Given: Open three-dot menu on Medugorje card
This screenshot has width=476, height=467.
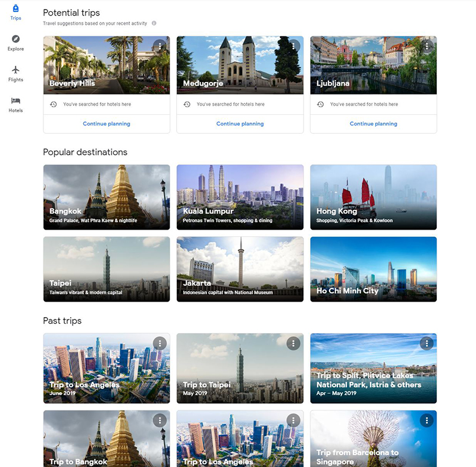Looking at the screenshot, I should pyautogui.click(x=293, y=46).
